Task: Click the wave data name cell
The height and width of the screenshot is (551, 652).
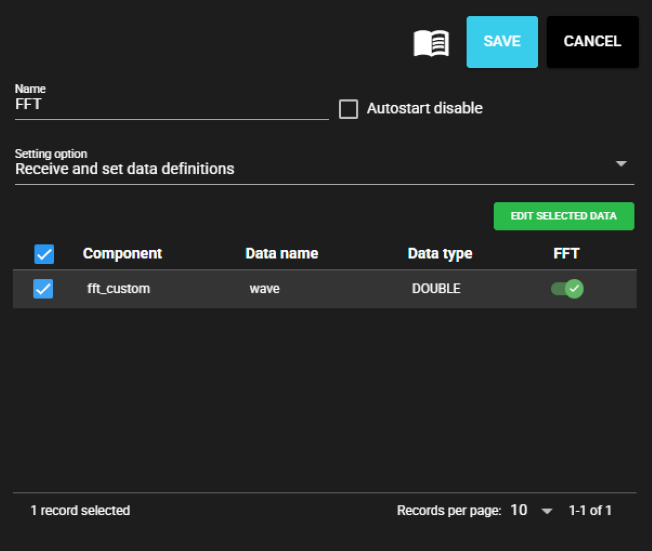Action: [264, 289]
